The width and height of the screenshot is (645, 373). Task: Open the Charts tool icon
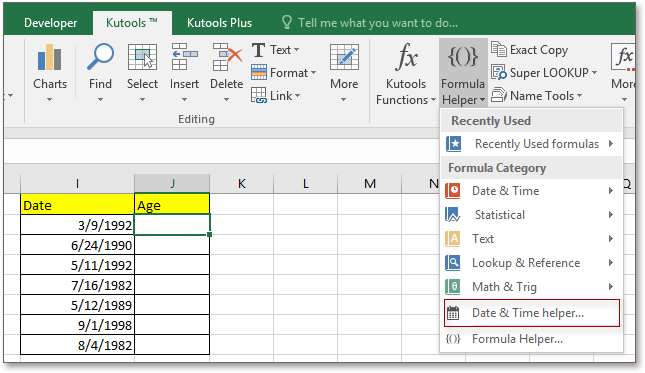coord(50,57)
